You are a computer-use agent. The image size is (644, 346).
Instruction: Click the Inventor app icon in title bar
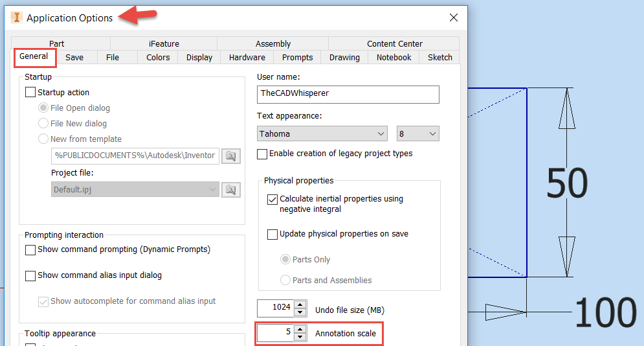16,17
